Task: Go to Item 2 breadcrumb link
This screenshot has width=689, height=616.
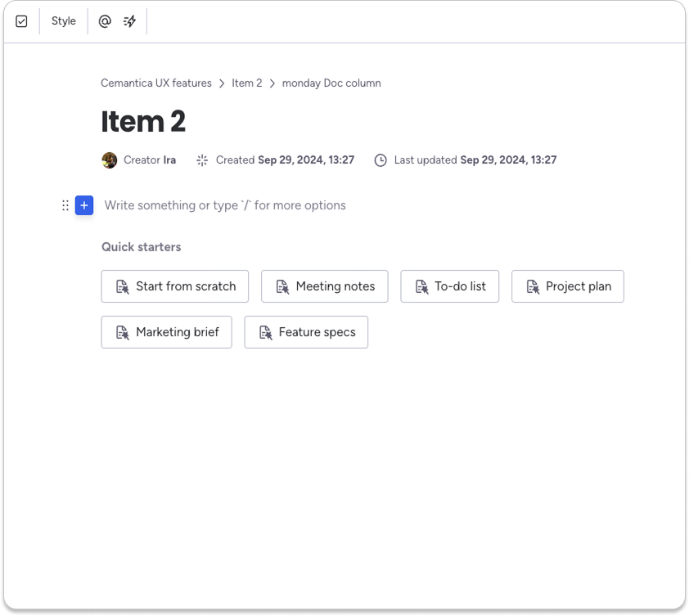Action: tap(247, 83)
